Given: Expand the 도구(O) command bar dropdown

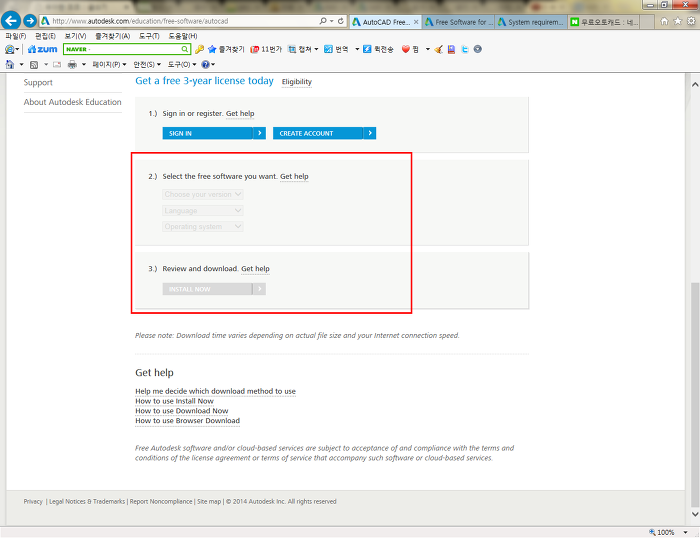Looking at the screenshot, I should click(x=182, y=65).
